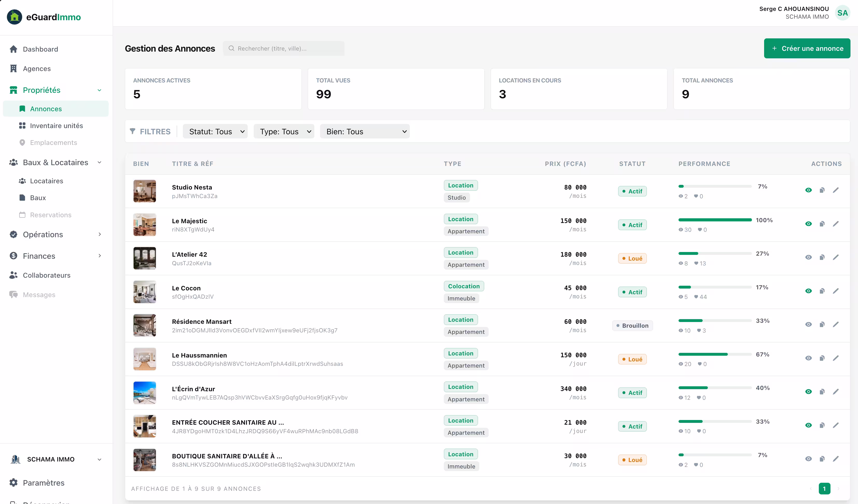Click page 1 pagination button
Screen dimensions: 858x504
[x=824, y=489]
